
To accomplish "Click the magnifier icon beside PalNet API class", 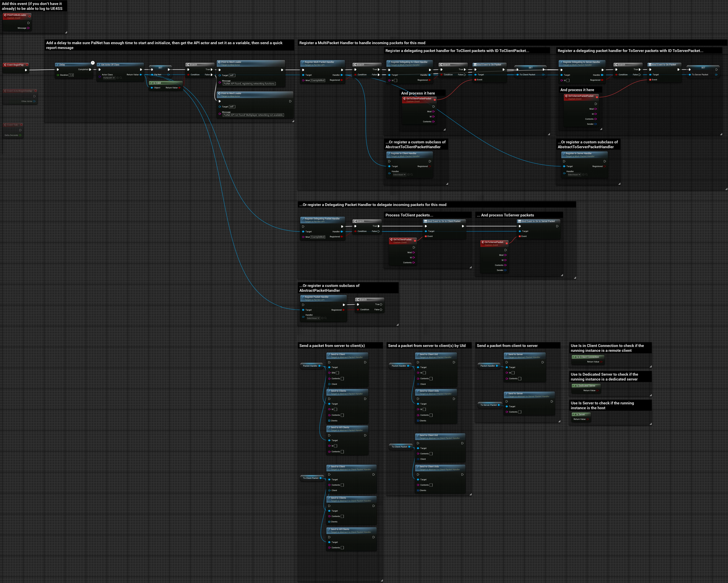I will pyautogui.click(x=121, y=78).
